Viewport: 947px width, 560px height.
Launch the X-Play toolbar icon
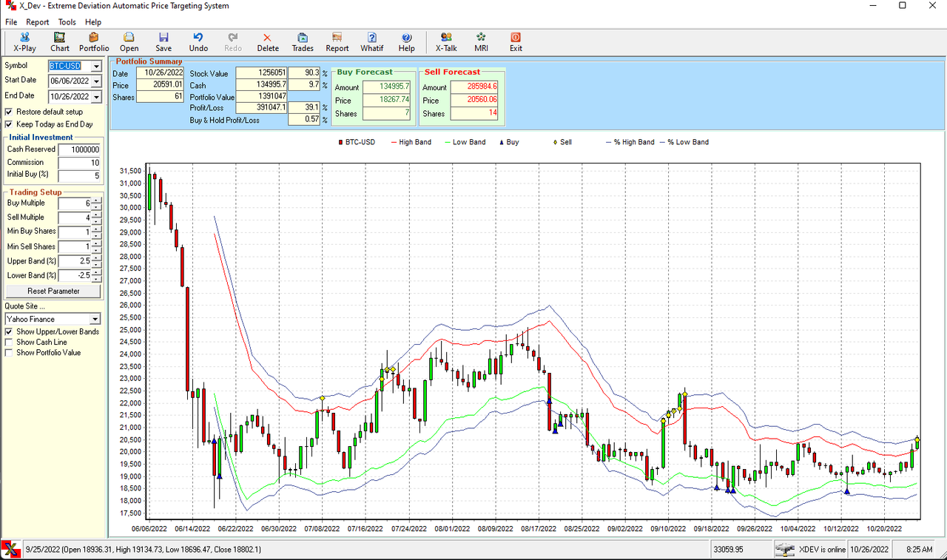pos(24,41)
